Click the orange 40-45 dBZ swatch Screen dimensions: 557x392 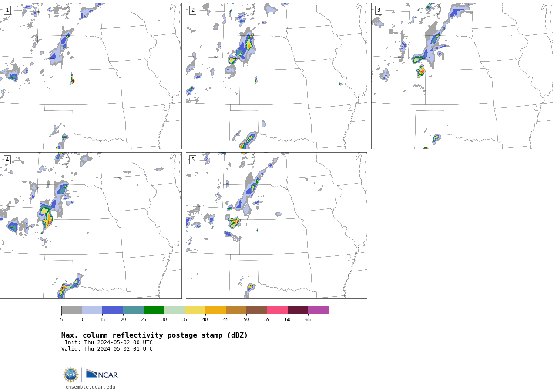pyautogui.click(x=215, y=310)
